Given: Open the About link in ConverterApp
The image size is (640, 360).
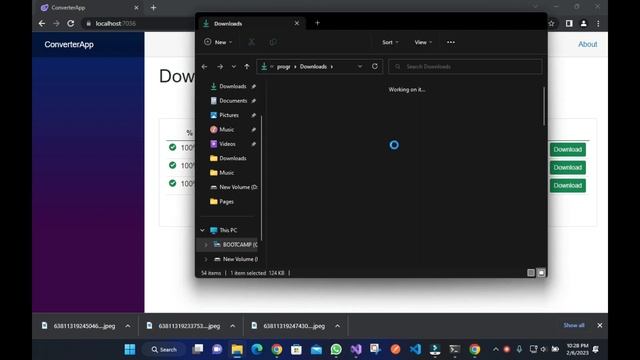Looking at the screenshot, I should 587,44.
